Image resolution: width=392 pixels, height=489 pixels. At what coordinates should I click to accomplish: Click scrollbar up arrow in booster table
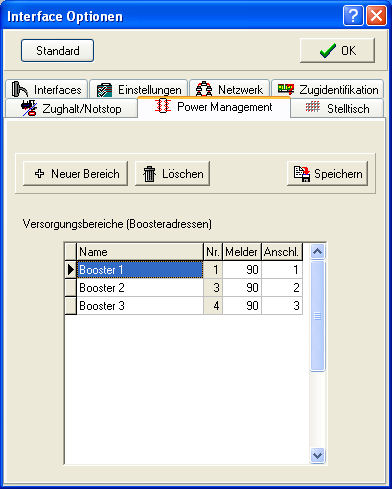pos(317,252)
